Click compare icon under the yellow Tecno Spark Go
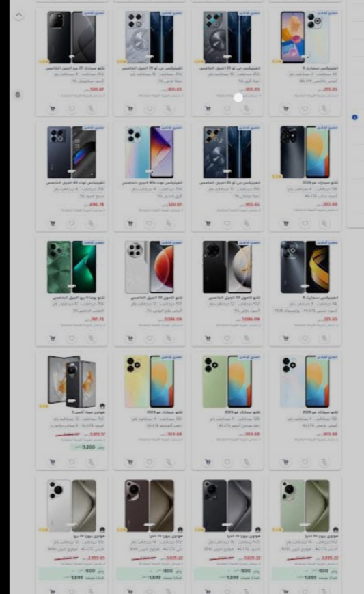Screen dimensions: 364x594 (x=169, y=462)
